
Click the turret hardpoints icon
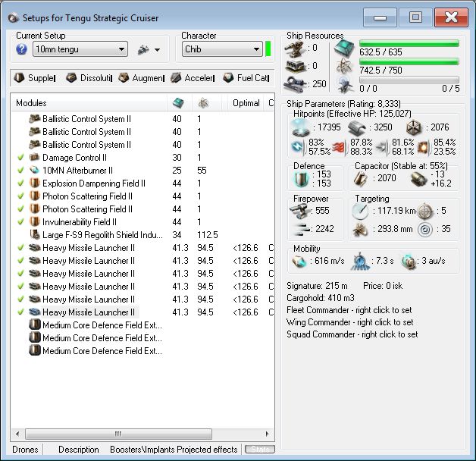pos(295,49)
